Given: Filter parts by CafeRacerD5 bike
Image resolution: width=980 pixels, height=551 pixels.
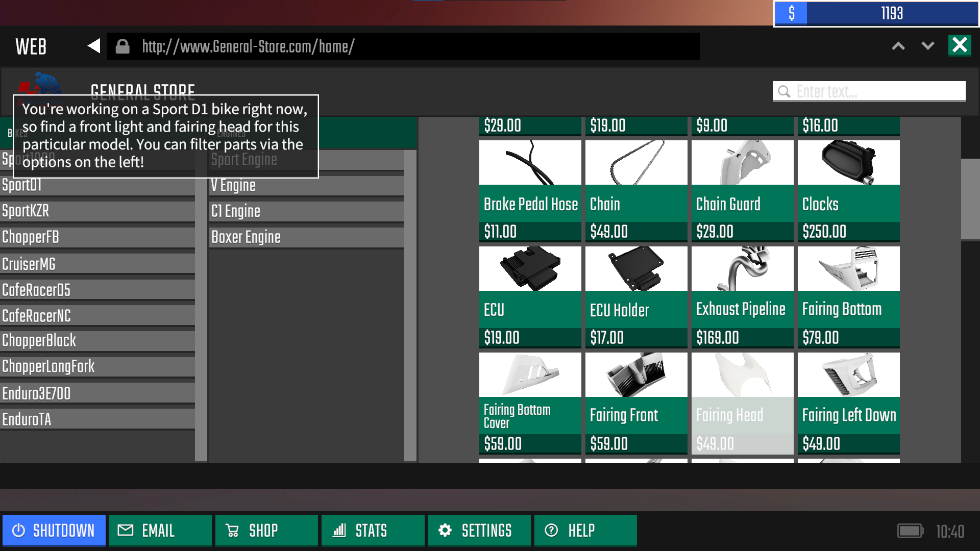Looking at the screenshot, I should point(97,290).
